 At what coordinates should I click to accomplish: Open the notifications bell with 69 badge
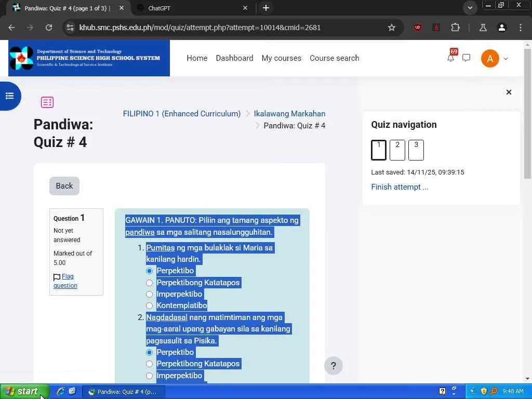451,58
